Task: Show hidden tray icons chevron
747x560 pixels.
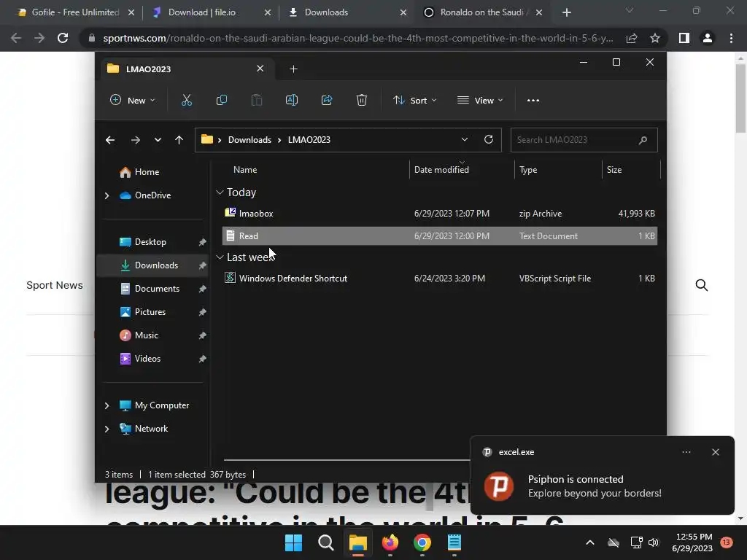Action: tap(589, 542)
